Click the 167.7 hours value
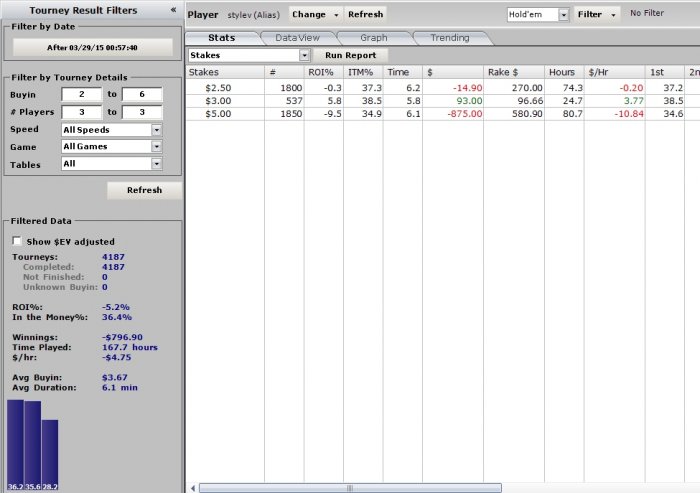 (x=129, y=347)
